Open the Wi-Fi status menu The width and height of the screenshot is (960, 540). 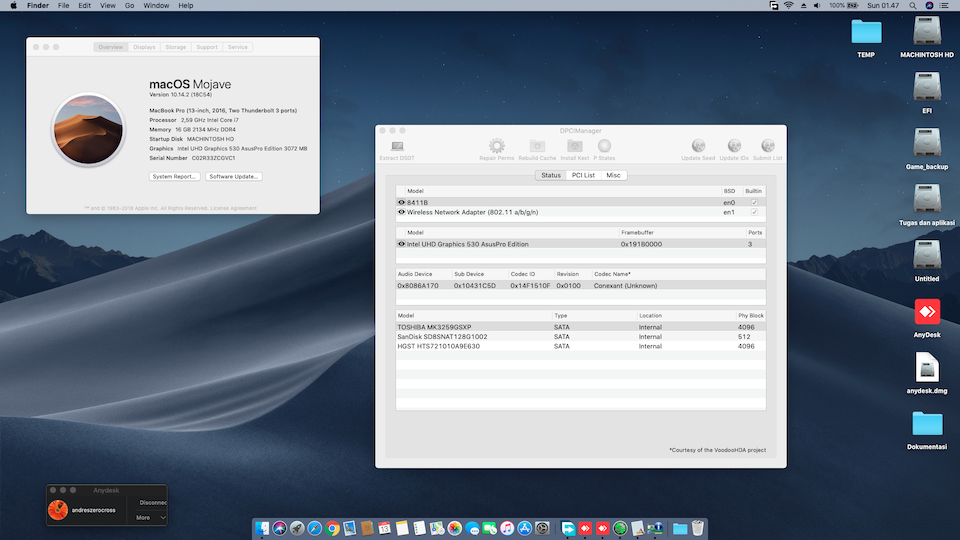pos(789,6)
